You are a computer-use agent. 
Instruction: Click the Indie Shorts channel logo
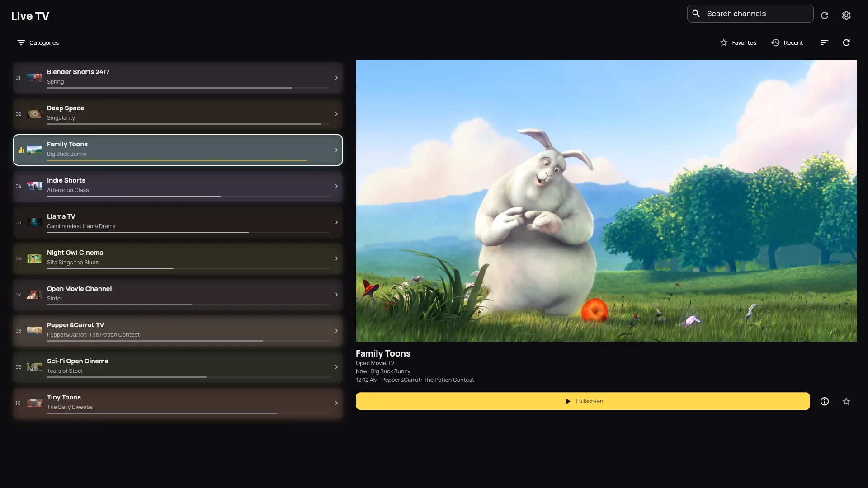click(35, 186)
